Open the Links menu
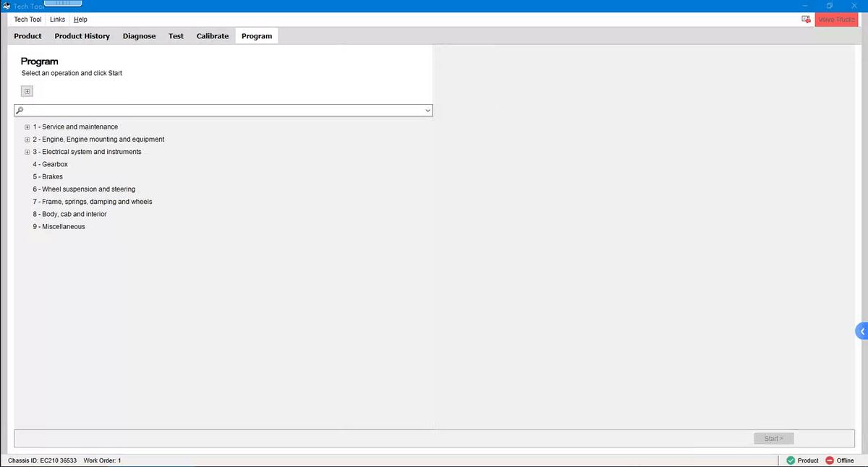Screen dimensions: 868x467 (x=57, y=20)
